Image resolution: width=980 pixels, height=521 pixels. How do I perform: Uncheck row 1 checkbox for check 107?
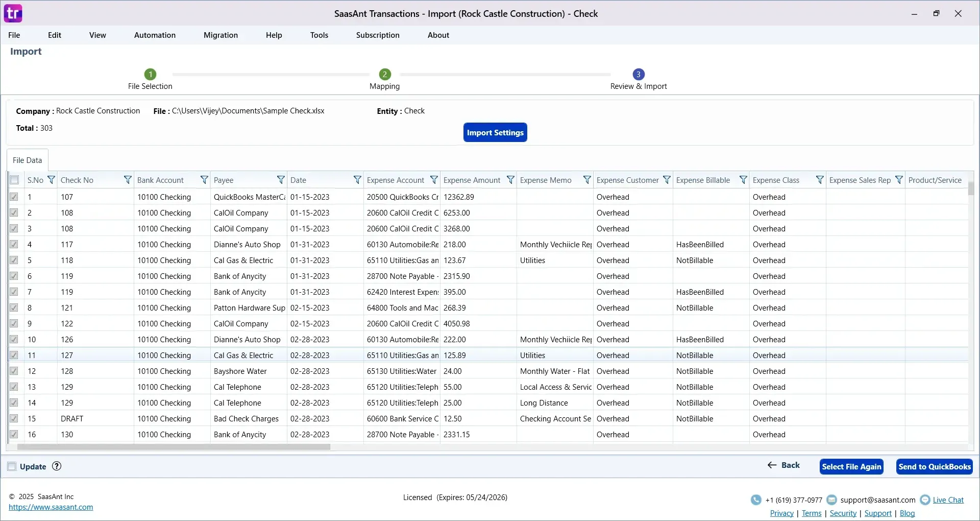pos(14,197)
